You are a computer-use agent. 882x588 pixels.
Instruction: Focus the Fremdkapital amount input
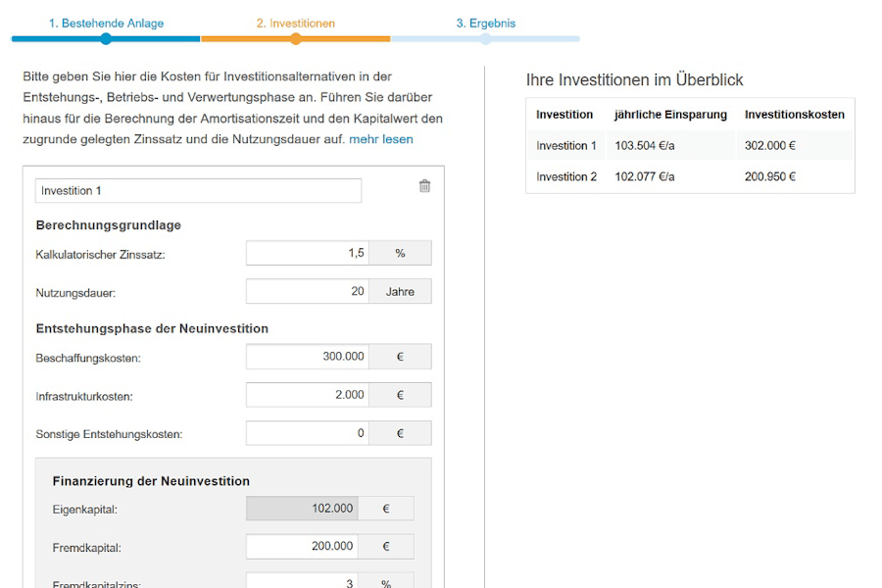click(302, 547)
